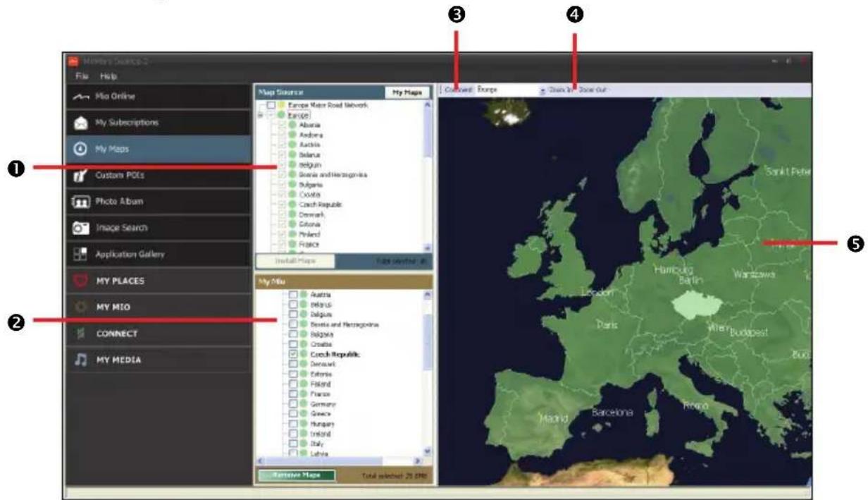Open the Help menu

(x=108, y=75)
